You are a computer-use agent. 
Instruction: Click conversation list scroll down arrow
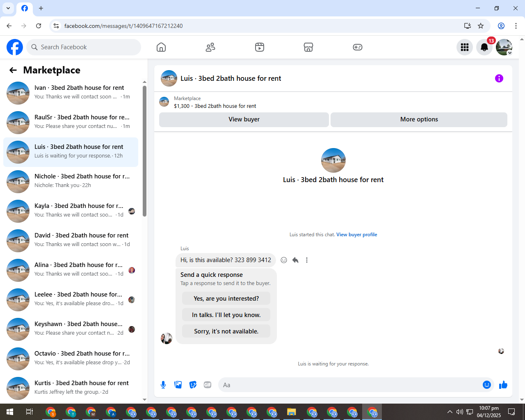pos(144,399)
